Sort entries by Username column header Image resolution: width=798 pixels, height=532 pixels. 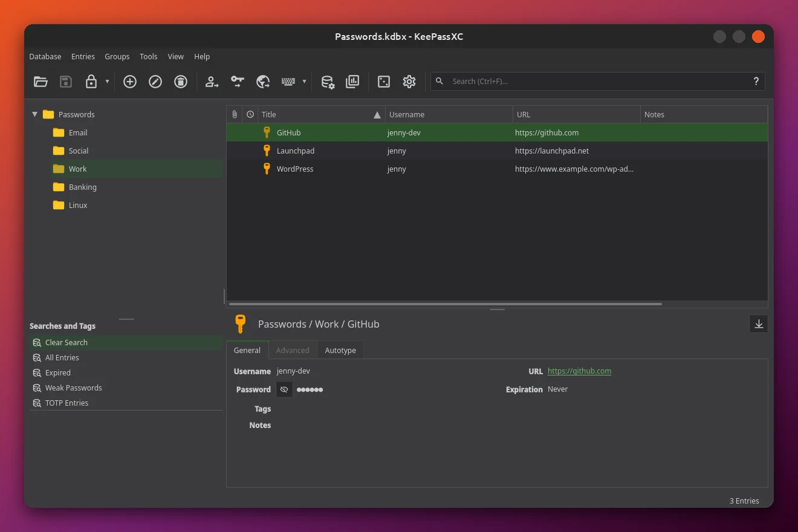coord(449,114)
